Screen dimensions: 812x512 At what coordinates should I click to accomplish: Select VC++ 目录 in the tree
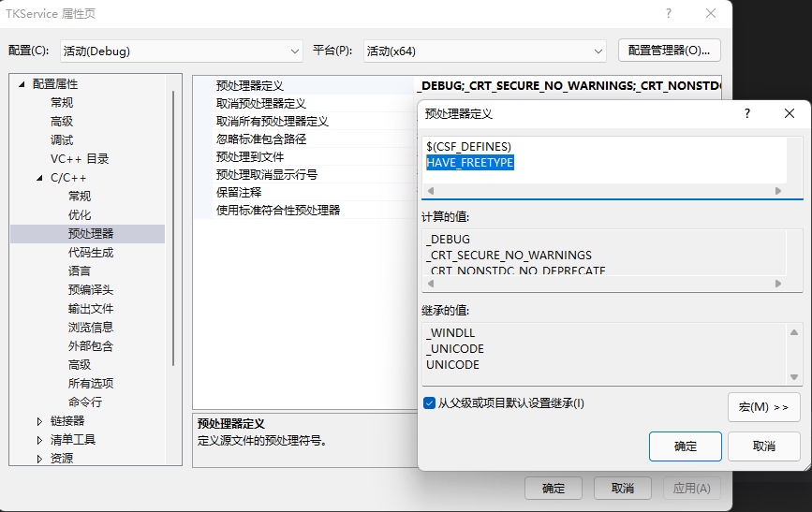click(x=80, y=159)
